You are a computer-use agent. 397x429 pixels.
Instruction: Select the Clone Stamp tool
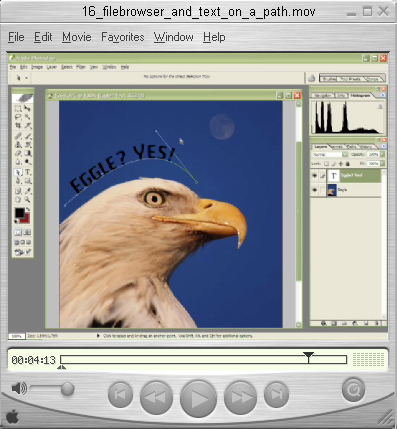pyautogui.click(x=18, y=145)
